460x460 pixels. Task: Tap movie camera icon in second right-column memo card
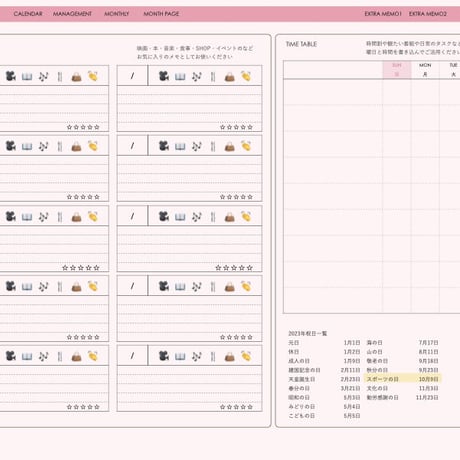click(164, 146)
